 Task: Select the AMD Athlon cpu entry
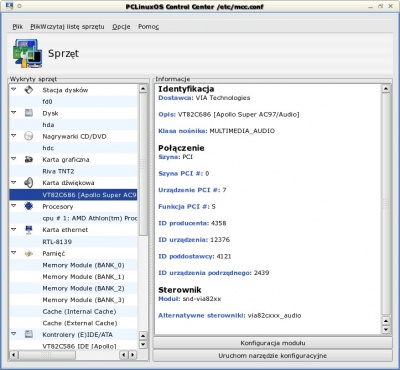(x=73, y=218)
